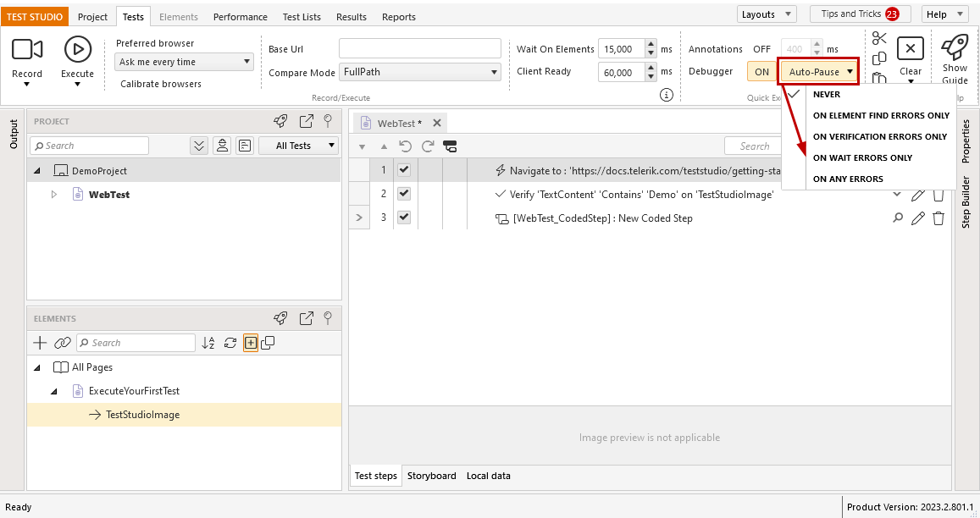Delete step 3 with trash icon
This screenshot has height=518, width=980.
pyautogui.click(x=938, y=218)
